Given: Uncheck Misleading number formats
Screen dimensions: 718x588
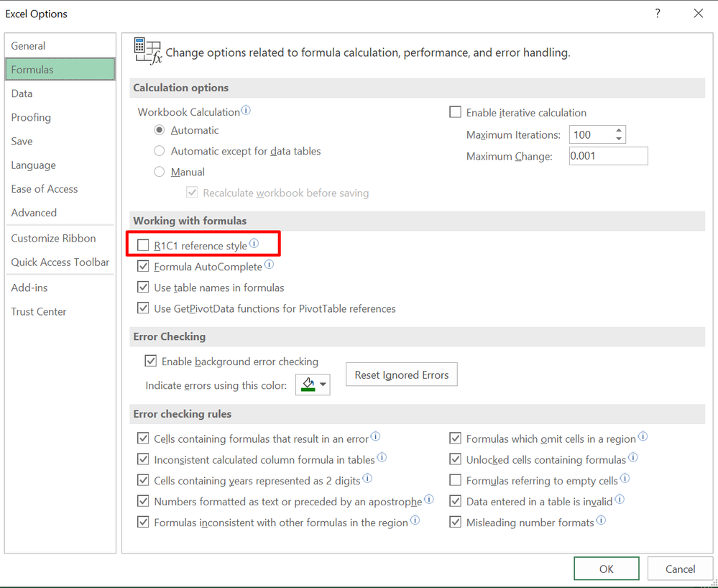Looking at the screenshot, I should click(455, 522).
